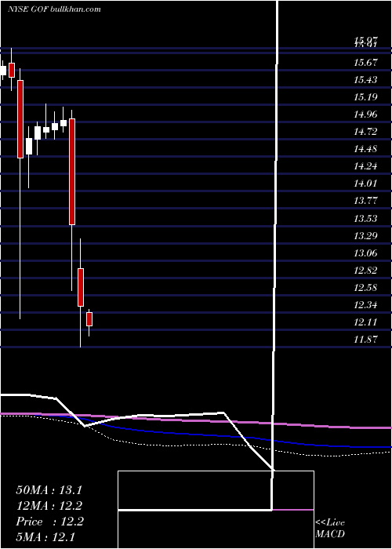Select the 11.87 price label

366,340
